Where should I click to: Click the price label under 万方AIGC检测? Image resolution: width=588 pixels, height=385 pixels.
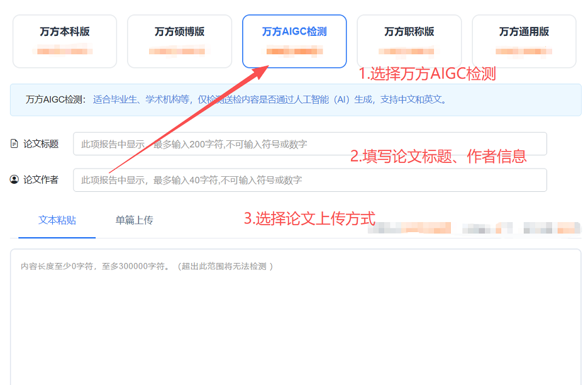pyautogui.click(x=294, y=50)
